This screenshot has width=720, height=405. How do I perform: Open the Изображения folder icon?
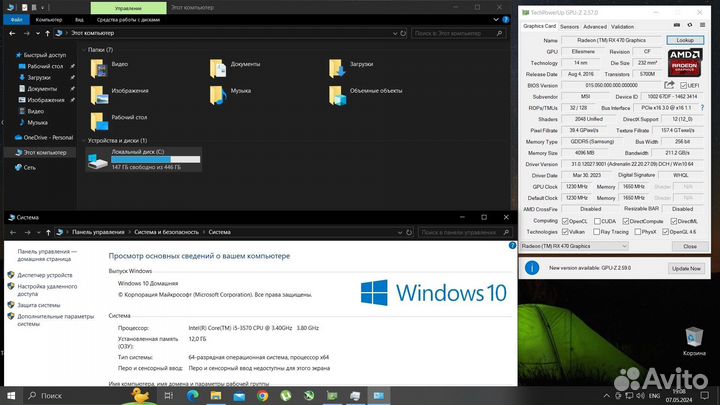pyautogui.click(x=99, y=95)
